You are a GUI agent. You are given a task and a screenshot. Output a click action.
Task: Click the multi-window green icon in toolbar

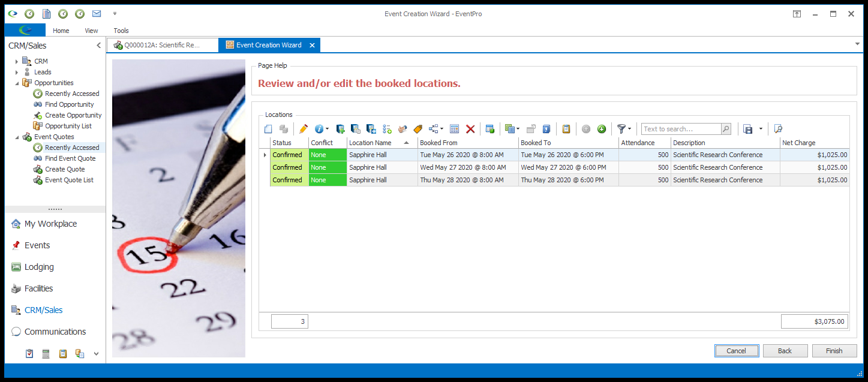(x=509, y=129)
